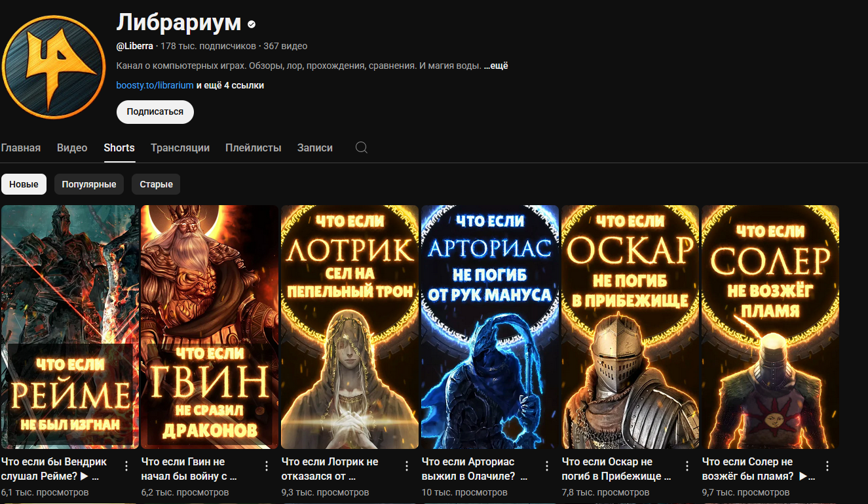Show и ещё 4 ссылки
Screen dimensions: 868x504
click(231, 85)
